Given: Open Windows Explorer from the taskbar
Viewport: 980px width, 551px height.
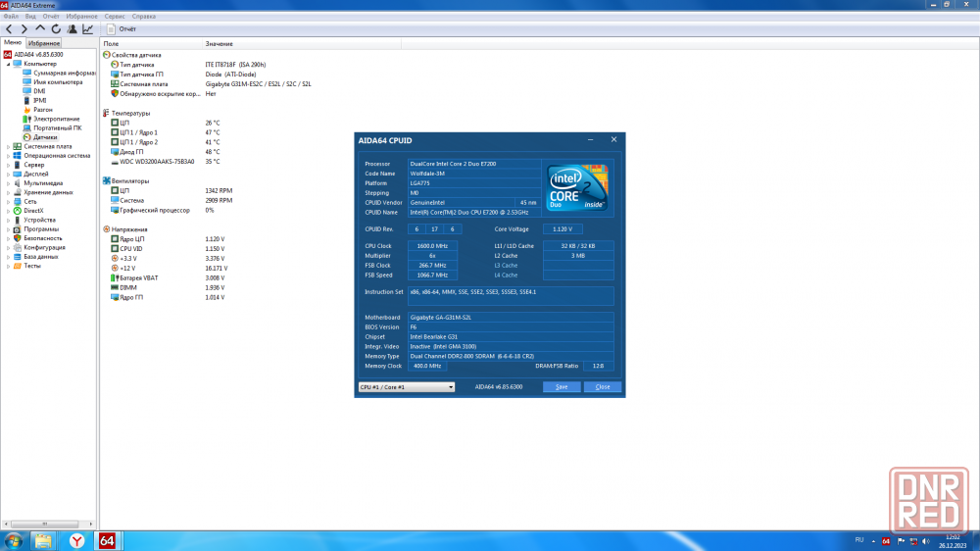Looking at the screenshot, I should pyautogui.click(x=43, y=541).
